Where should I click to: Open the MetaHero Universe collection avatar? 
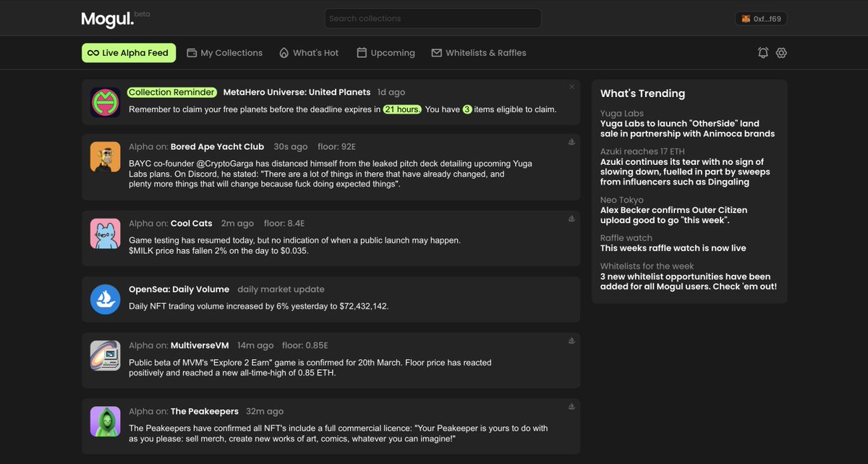106,102
